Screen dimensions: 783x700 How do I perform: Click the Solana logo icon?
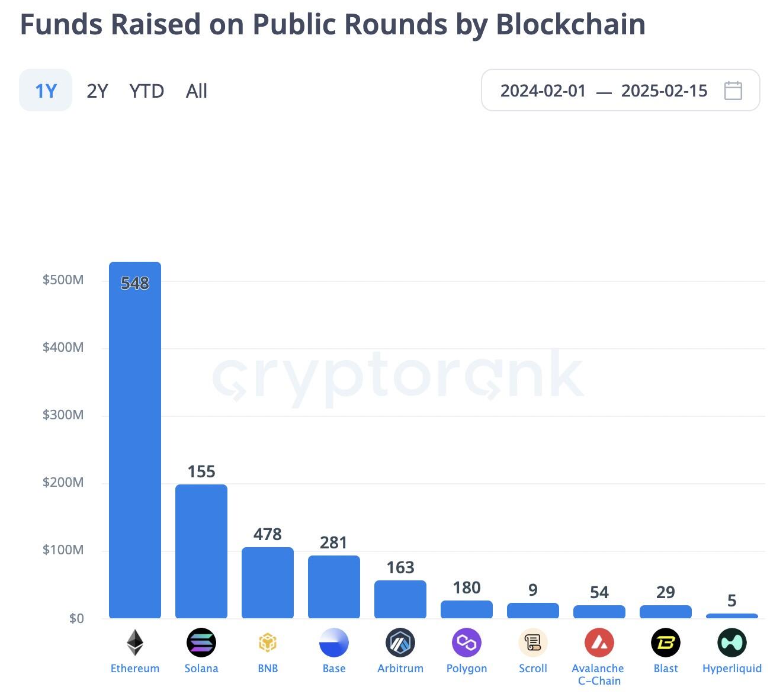pos(201,643)
